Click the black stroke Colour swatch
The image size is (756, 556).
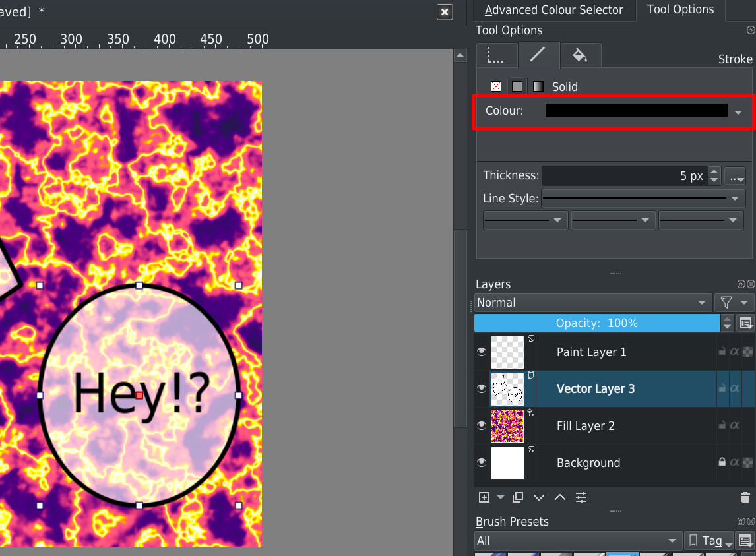click(x=637, y=110)
